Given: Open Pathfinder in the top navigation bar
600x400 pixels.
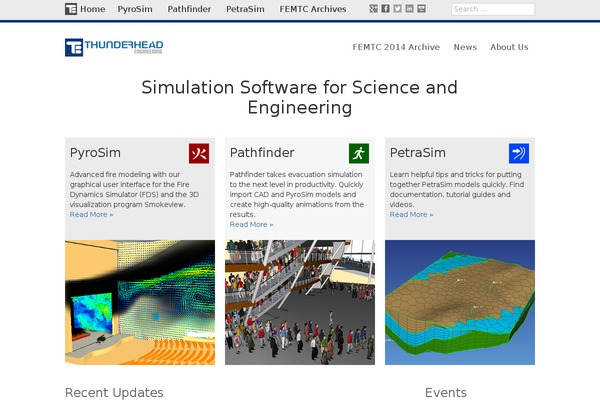Looking at the screenshot, I should 189,9.
